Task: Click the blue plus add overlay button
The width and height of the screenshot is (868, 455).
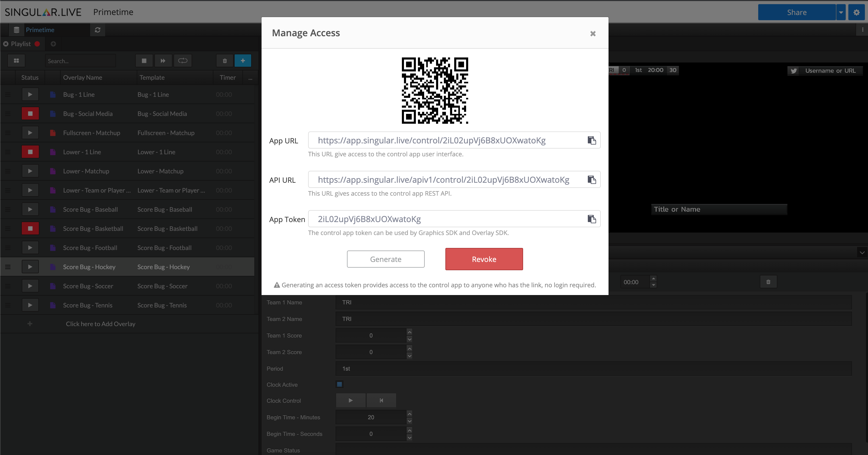Action: tap(243, 61)
